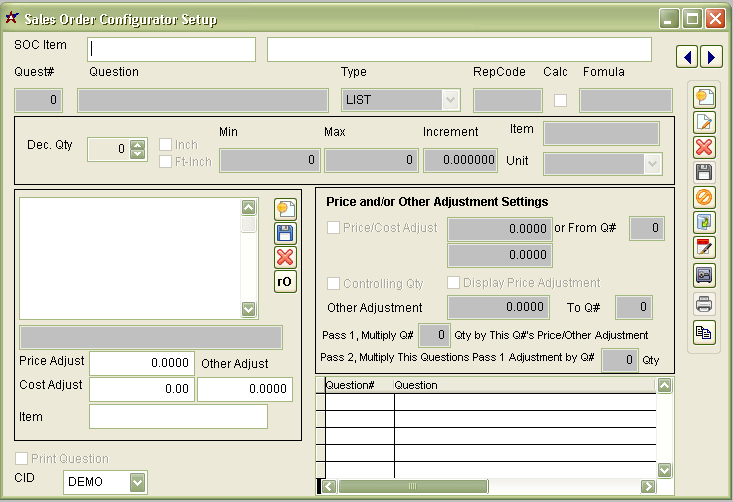Screen dimensions: 733x502
Task: Enable the Print Question checkbox
Action: [22, 459]
